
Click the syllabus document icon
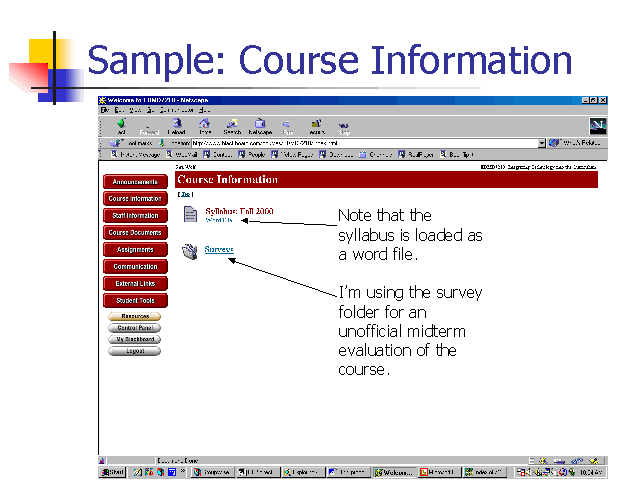(x=190, y=214)
